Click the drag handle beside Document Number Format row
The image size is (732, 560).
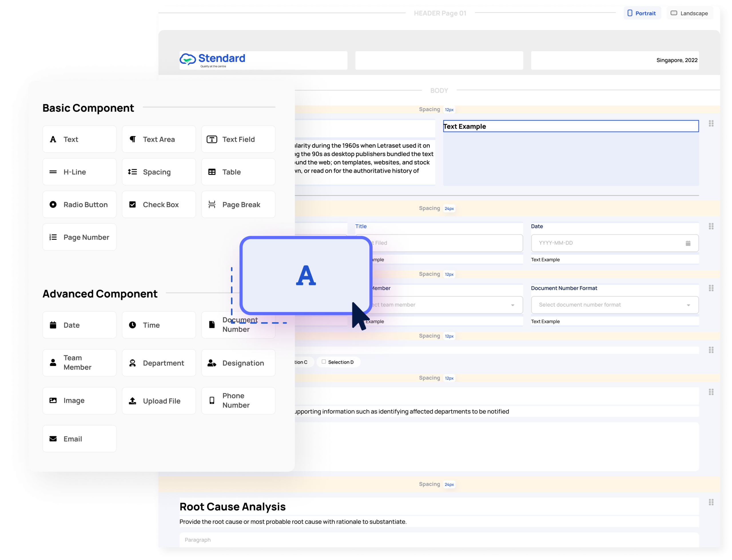[711, 288]
